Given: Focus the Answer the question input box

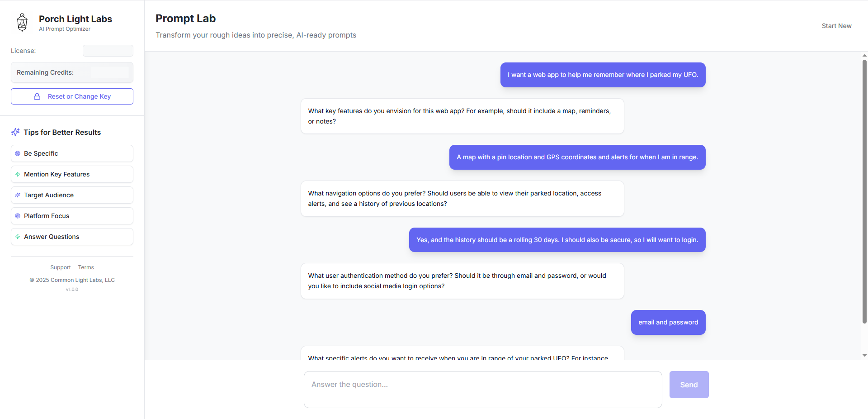Looking at the screenshot, I should point(483,390).
